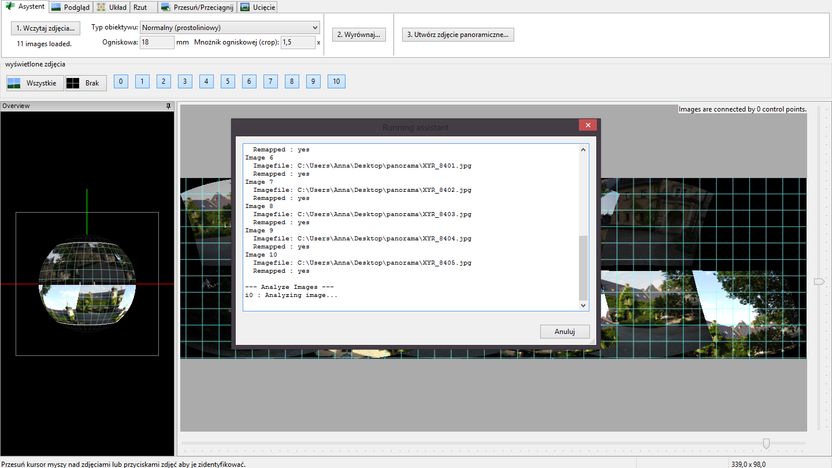Open the Podgląd tab
The height and width of the screenshot is (468, 832).
click(71, 7)
